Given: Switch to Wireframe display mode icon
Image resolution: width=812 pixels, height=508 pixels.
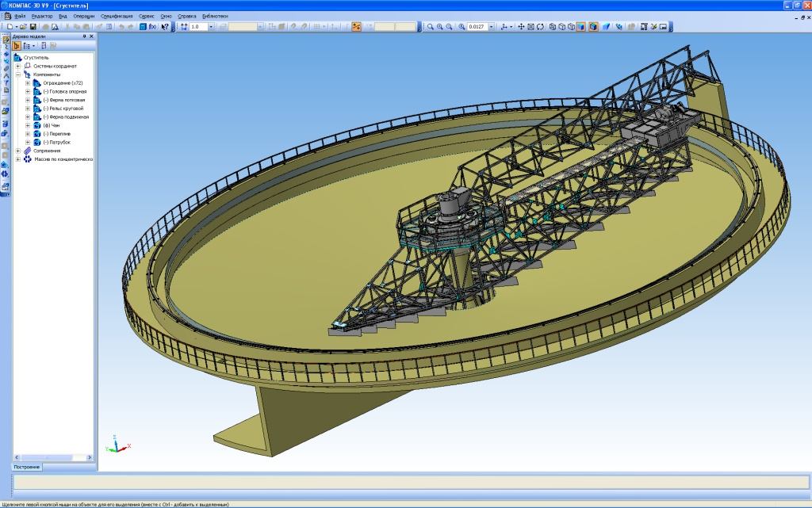Looking at the screenshot, I should pyautogui.click(x=552, y=26).
